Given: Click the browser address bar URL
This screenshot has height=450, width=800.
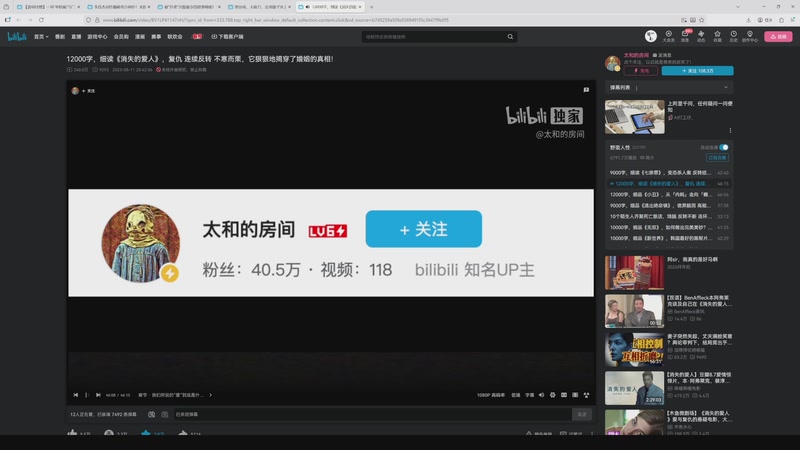Looking at the screenshot, I should tap(276, 20).
